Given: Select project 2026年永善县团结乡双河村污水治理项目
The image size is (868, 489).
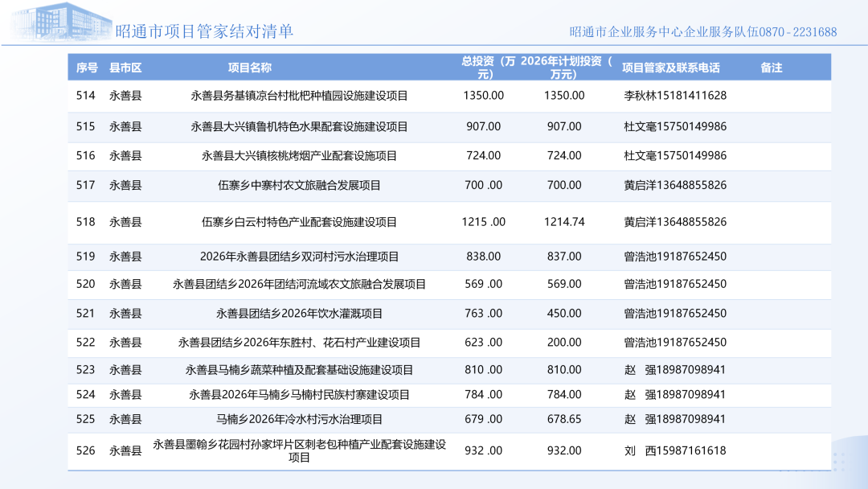Looking at the screenshot, I should click(300, 257).
